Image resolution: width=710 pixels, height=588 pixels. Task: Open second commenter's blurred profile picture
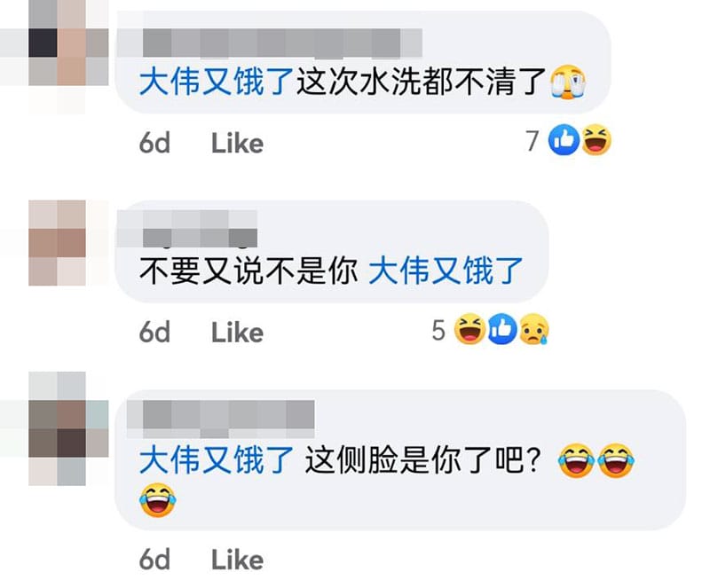[x=57, y=243]
